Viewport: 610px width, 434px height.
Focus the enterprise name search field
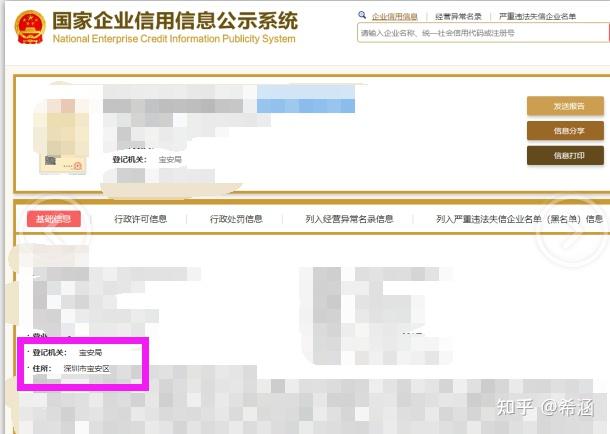click(483, 33)
